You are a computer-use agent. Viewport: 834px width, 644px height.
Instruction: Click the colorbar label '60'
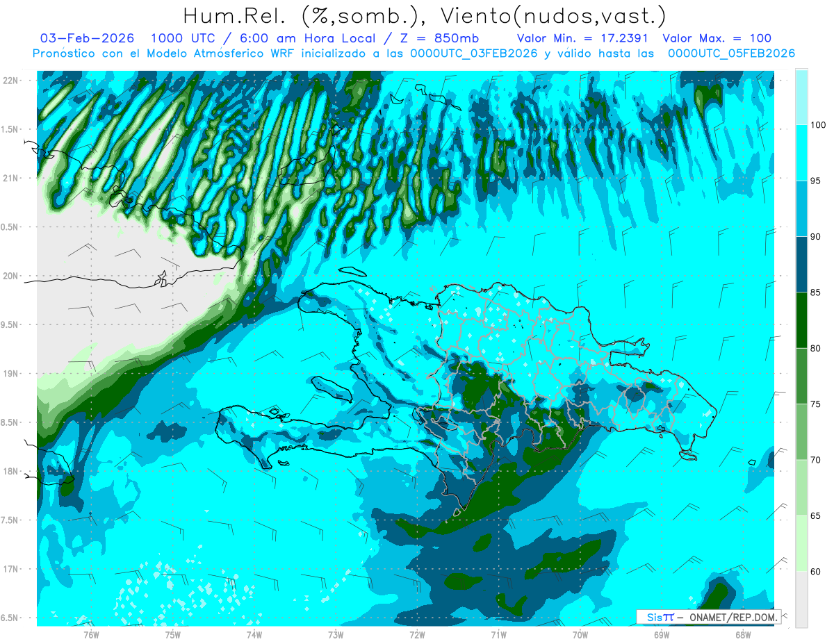pyautogui.click(x=816, y=571)
